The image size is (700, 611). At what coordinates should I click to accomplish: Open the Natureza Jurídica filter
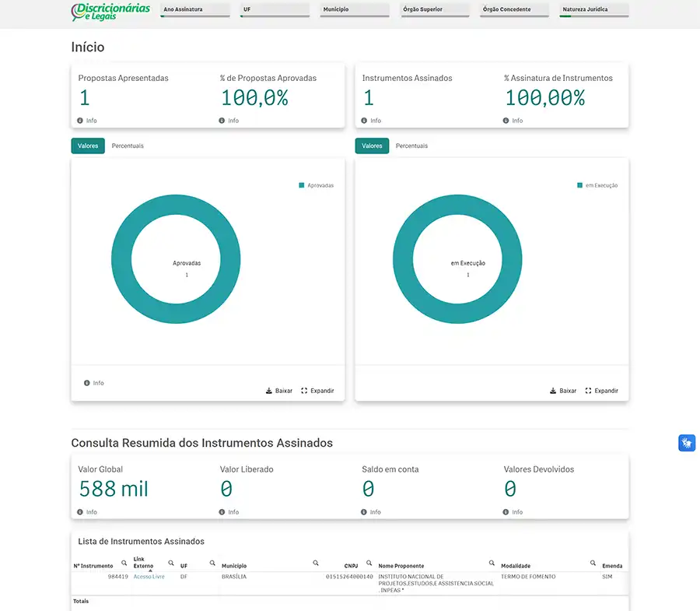594,10
